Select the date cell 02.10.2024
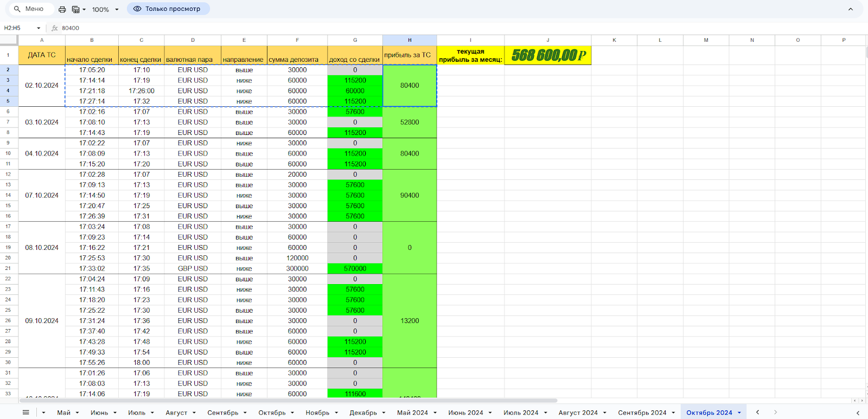Screen dimensions: 868x419 pos(42,86)
